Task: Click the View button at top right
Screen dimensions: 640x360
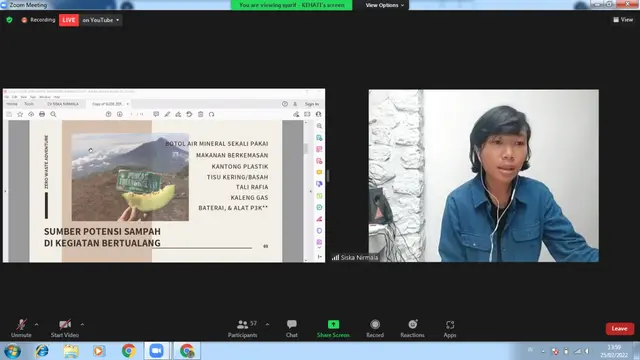Action: click(x=623, y=20)
